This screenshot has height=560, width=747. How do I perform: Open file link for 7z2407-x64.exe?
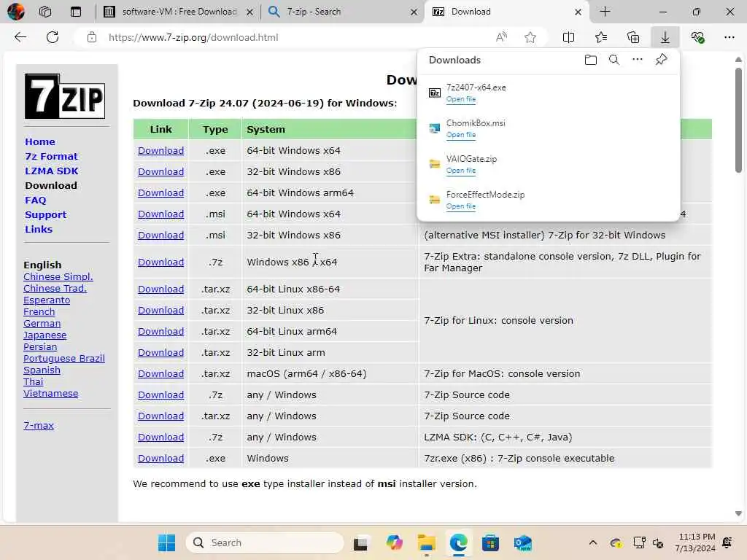pos(461,99)
